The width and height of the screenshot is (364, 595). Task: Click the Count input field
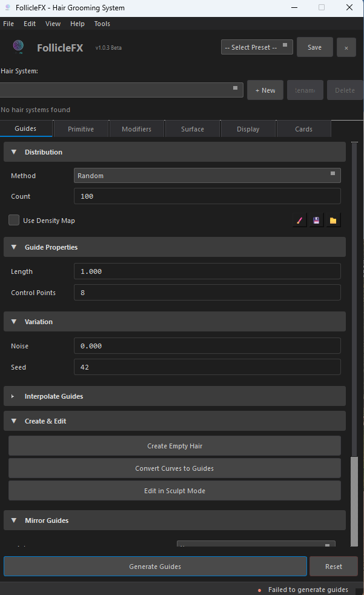click(x=207, y=196)
